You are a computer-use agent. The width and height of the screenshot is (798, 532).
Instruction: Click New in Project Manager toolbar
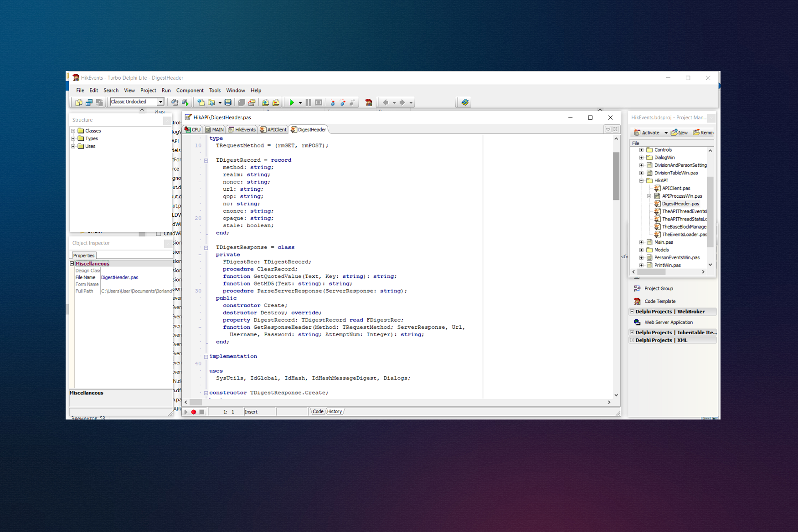(x=679, y=133)
